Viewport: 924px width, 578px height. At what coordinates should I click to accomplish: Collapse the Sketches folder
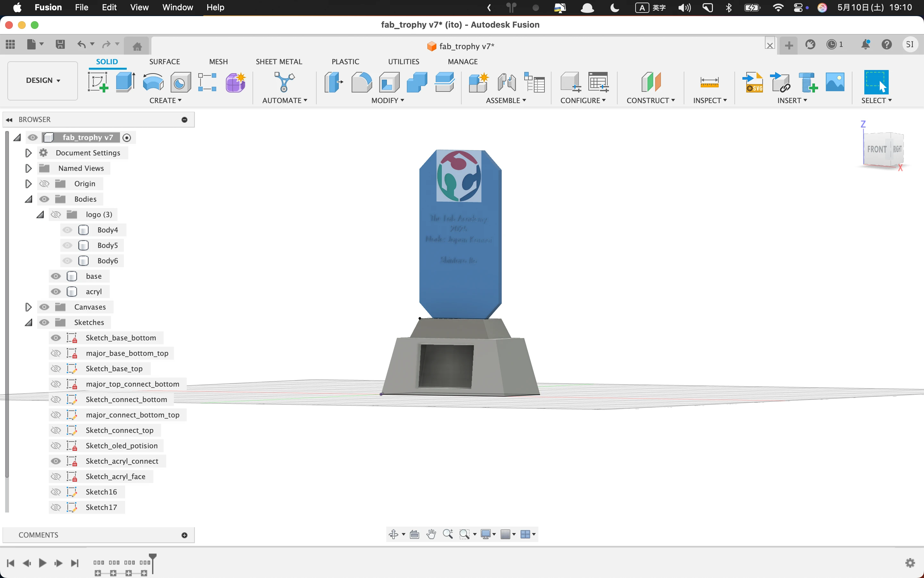click(x=28, y=322)
